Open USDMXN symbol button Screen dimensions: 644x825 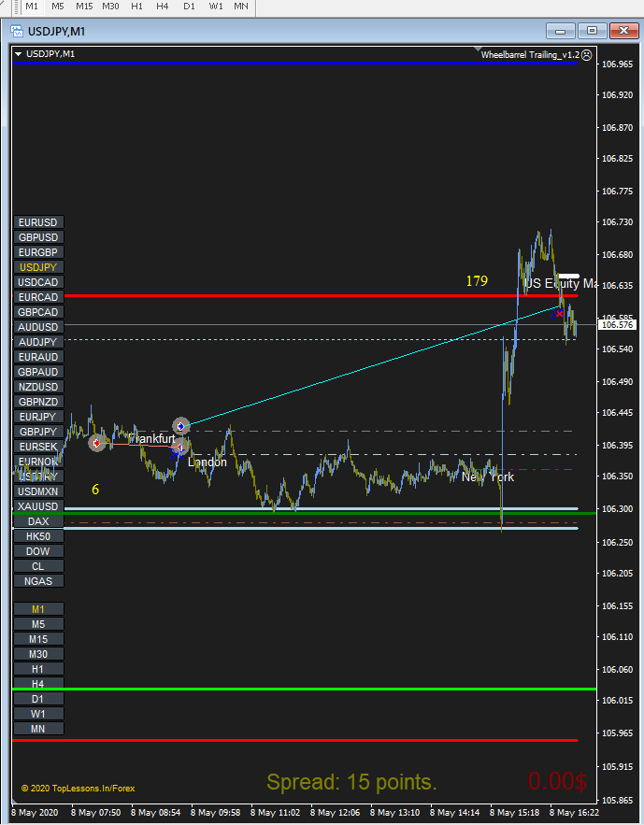tap(38, 491)
